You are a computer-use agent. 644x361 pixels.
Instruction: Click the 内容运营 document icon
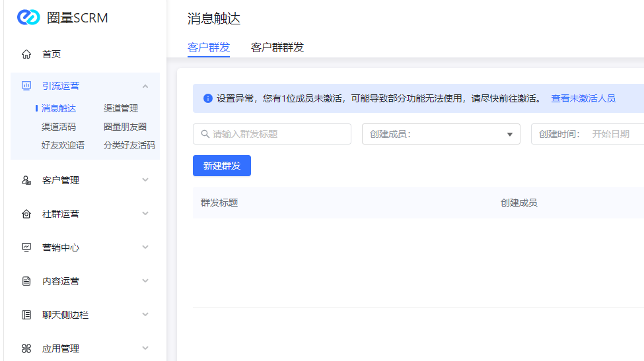(26, 281)
